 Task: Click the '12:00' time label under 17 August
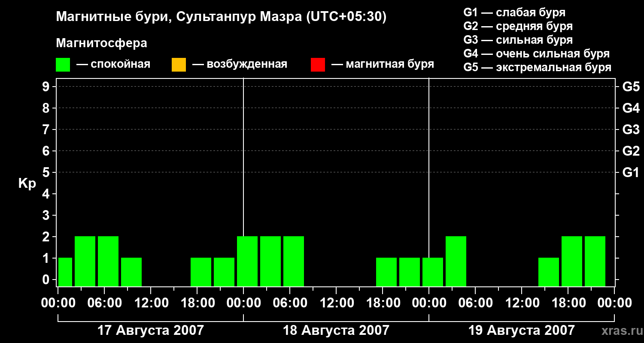[151, 303]
